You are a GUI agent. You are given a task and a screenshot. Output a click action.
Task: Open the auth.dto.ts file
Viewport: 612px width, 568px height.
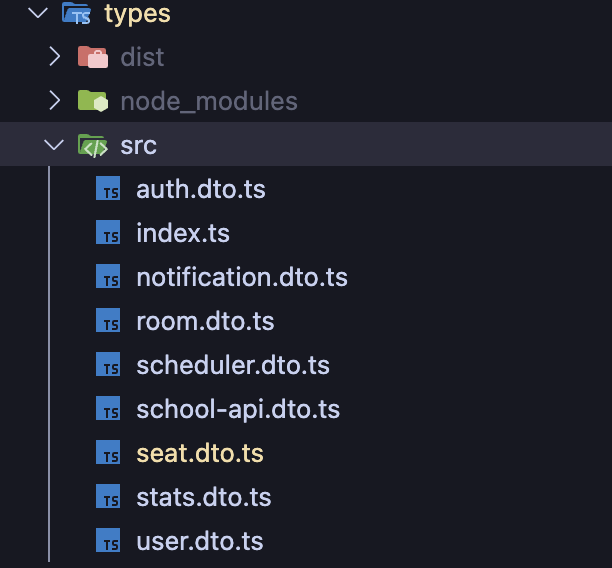[200, 189]
